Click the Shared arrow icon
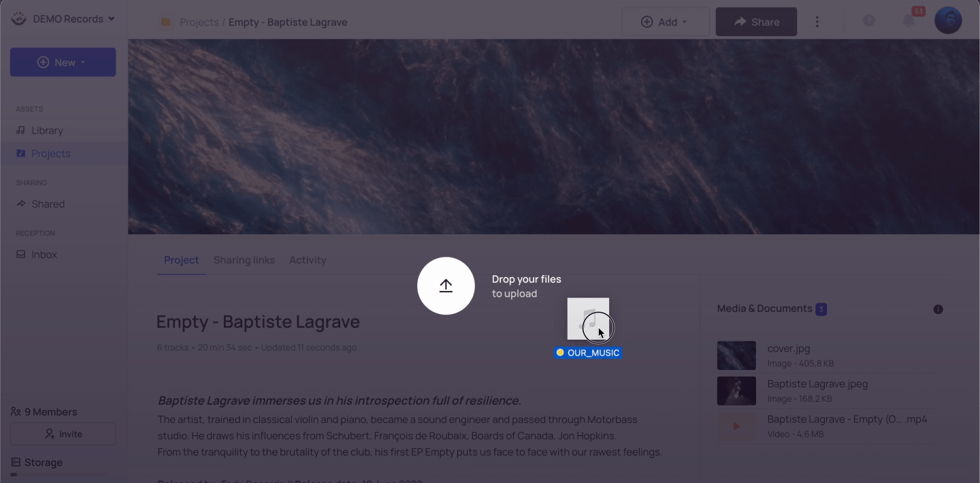Viewport: 980px width, 483px height. 20,204
